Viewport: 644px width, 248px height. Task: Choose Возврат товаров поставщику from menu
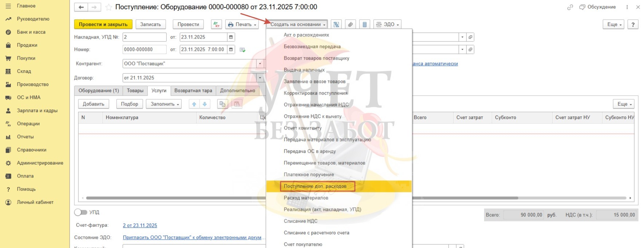tap(316, 58)
